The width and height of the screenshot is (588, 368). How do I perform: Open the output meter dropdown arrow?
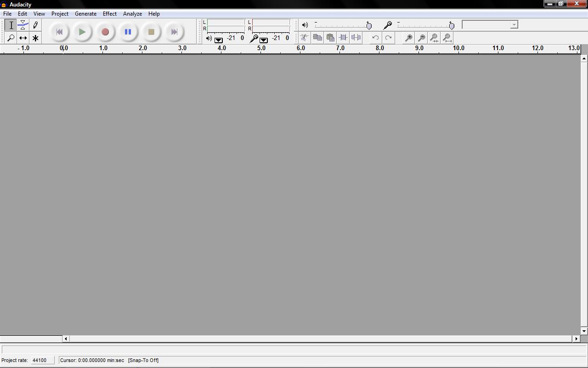tap(219, 40)
